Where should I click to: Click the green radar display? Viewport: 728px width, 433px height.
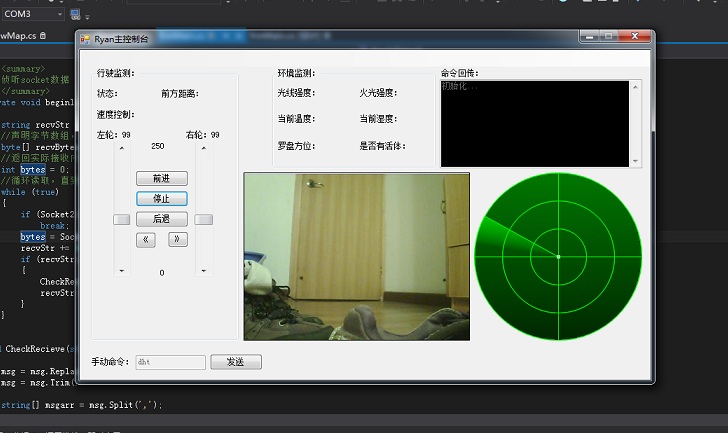(x=558, y=257)
